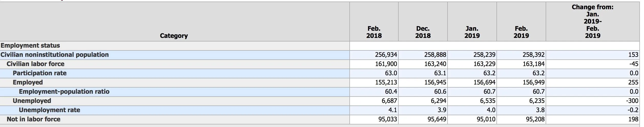The width and height of the screenshot is (644, 127).
Task: Select the Change from Jan. 2019 header
Action: [x=592, y=21]
